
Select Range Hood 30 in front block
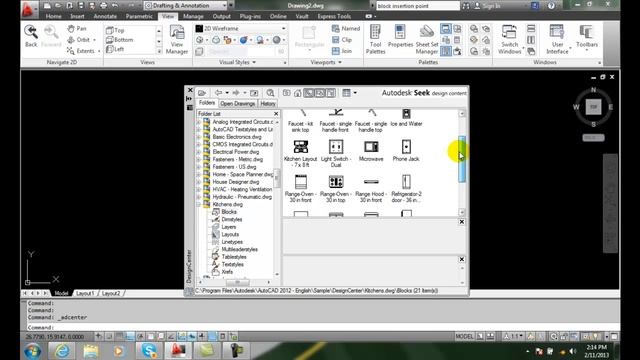[371, 189]
